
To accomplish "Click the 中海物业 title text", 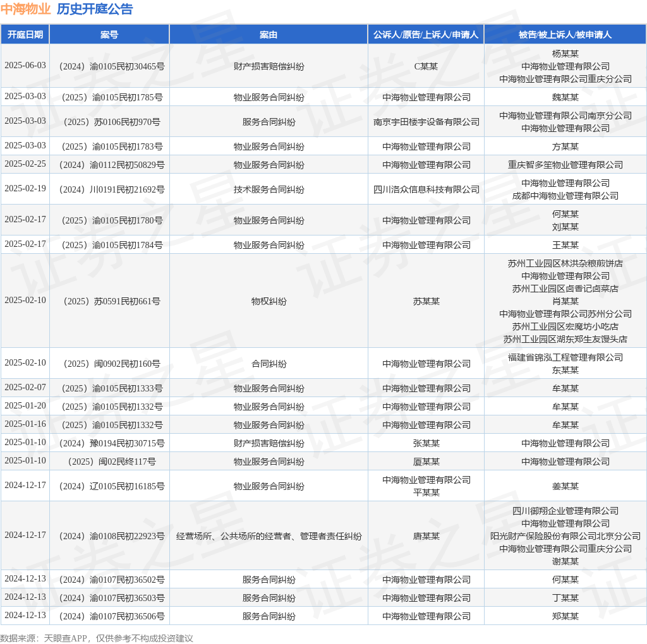I will [x=25, y=9].
